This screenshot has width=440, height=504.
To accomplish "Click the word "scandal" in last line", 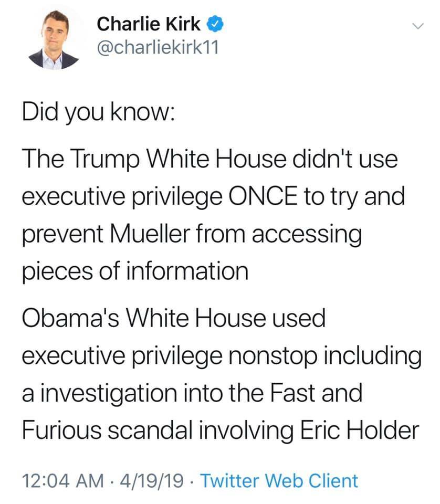I will click(x=150, y=430).
